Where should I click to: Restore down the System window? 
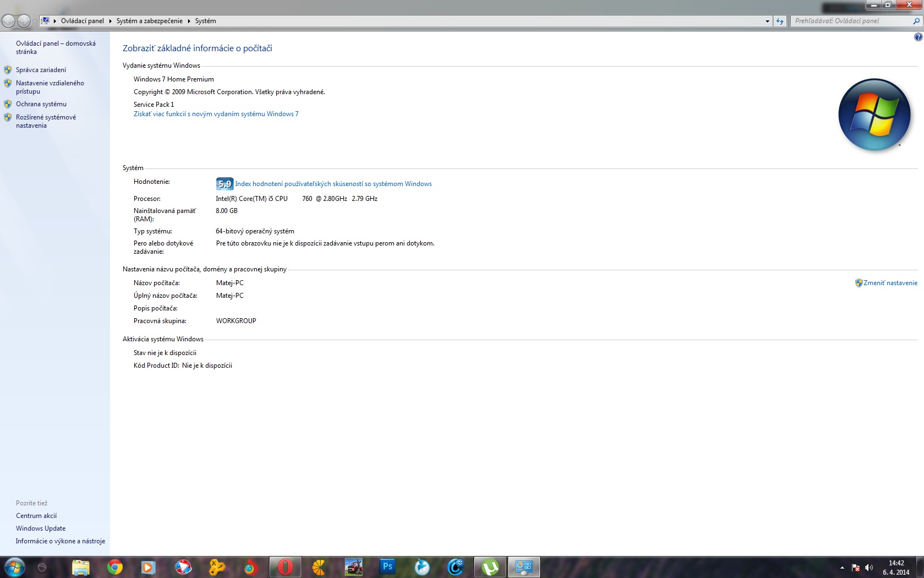(888, 5)
